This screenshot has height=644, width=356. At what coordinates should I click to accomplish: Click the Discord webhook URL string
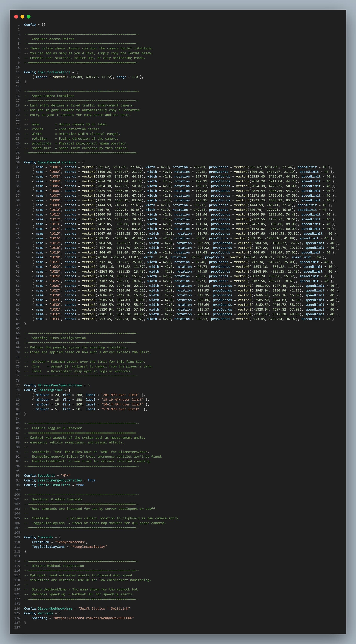click(x=93, y=618)
